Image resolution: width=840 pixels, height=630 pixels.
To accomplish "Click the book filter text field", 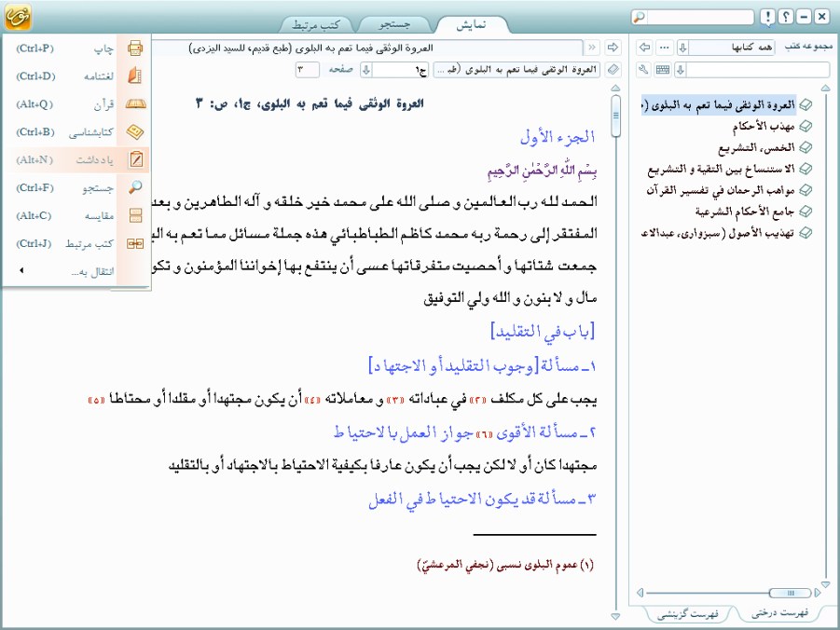I will [758, 70].
